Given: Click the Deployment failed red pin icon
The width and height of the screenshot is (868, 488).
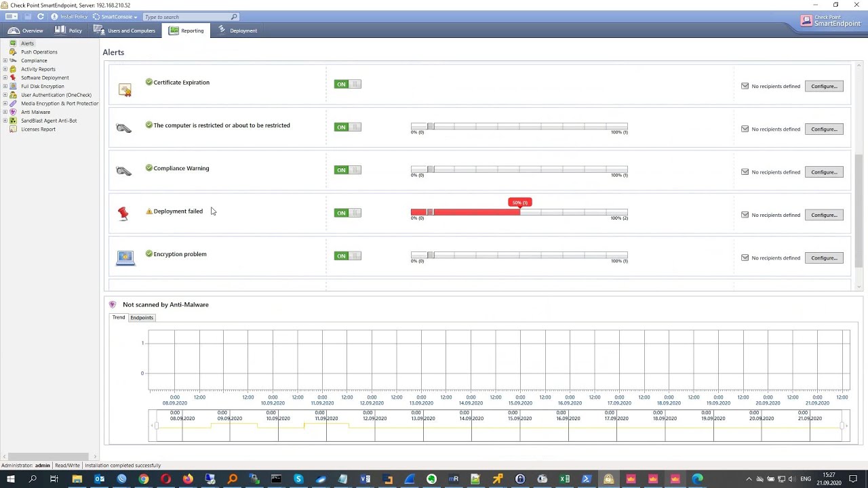Looking at the screenshot, I should coord(123,213).
